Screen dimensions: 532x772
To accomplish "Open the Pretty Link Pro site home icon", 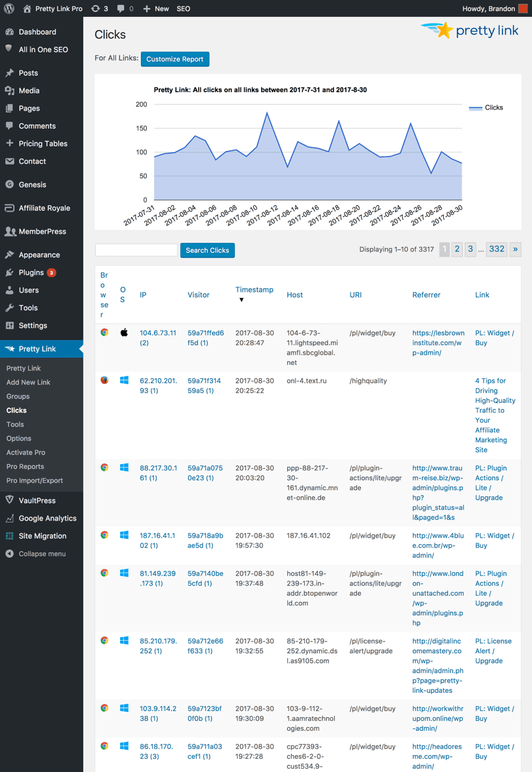I will 27,8.
